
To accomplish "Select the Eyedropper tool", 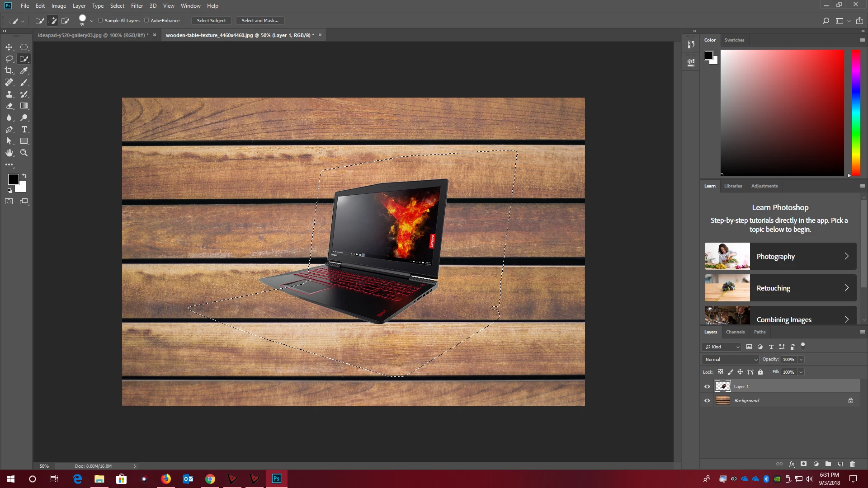I will (24, 70).
